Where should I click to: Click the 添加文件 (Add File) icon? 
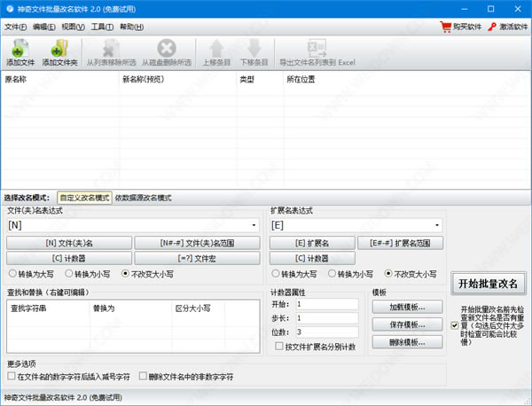pyautogui.click(x=20, y=49)
